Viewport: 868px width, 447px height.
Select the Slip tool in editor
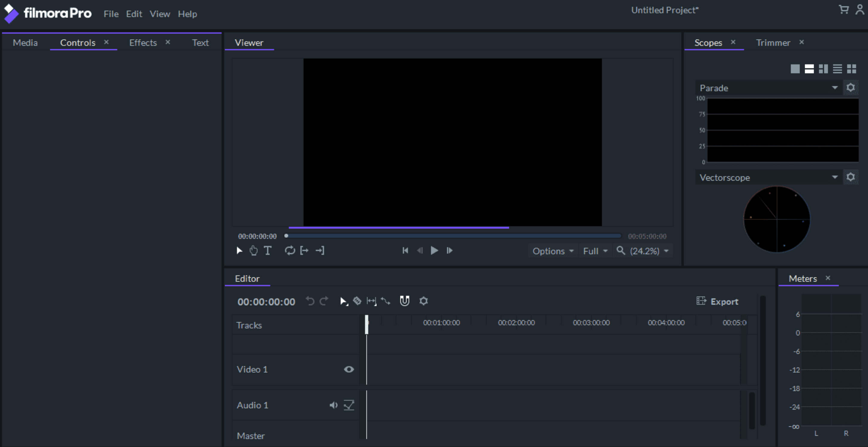372,301
